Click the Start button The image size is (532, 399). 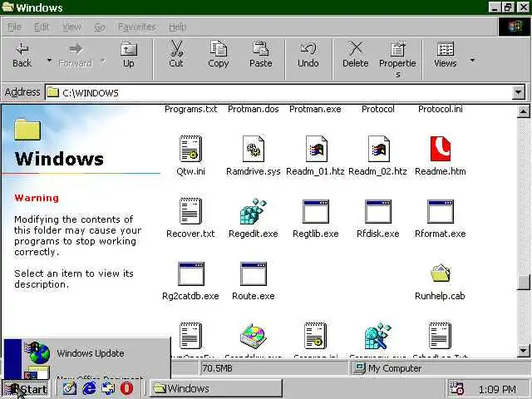click(x=26, y=388)
